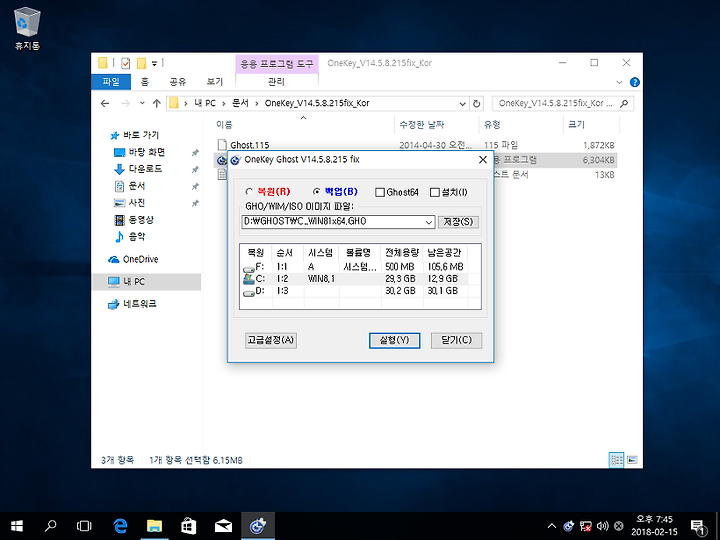The width and height of the screenshot is (720, 540).
Task: Close the OneKey Ghost dialog
Action: [483, 160]
